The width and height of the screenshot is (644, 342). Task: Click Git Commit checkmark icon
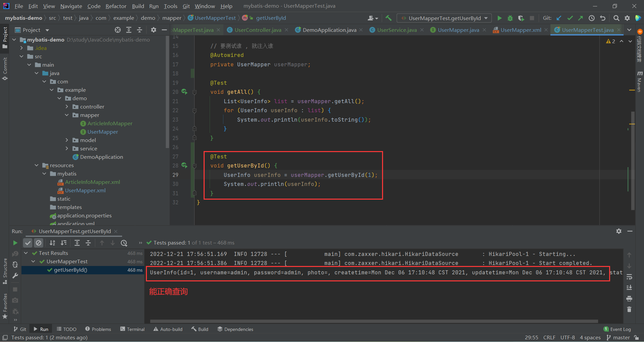570,18
